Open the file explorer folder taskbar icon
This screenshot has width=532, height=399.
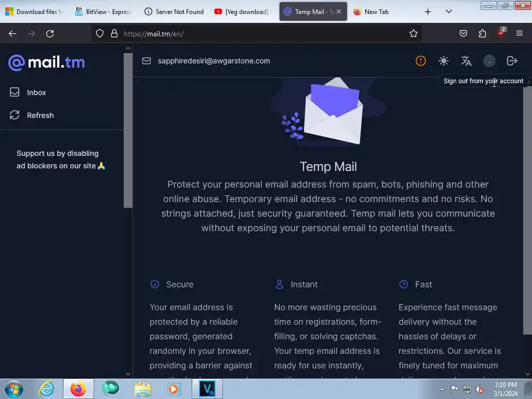[x=143, y=389]
